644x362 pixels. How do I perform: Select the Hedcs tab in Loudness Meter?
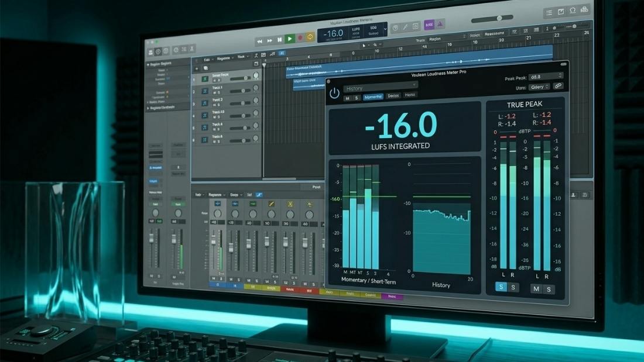pos(410,95)
